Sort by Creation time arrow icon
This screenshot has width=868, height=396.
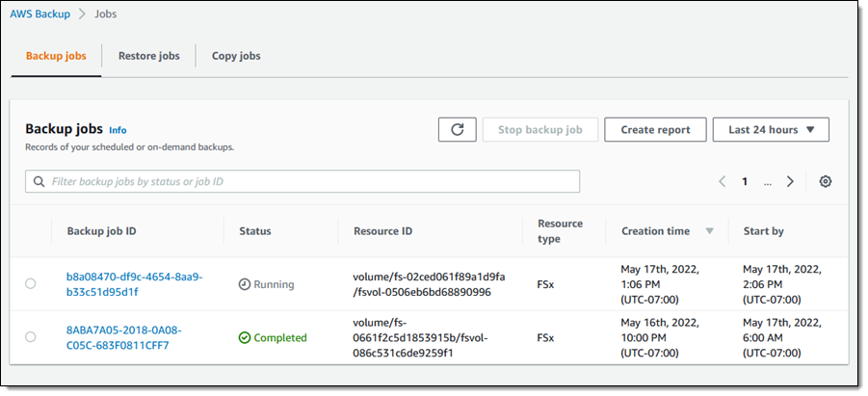click(x=710, y=231)
